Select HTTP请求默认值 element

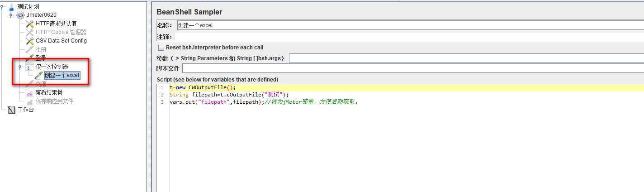click(x=56, y=24)
